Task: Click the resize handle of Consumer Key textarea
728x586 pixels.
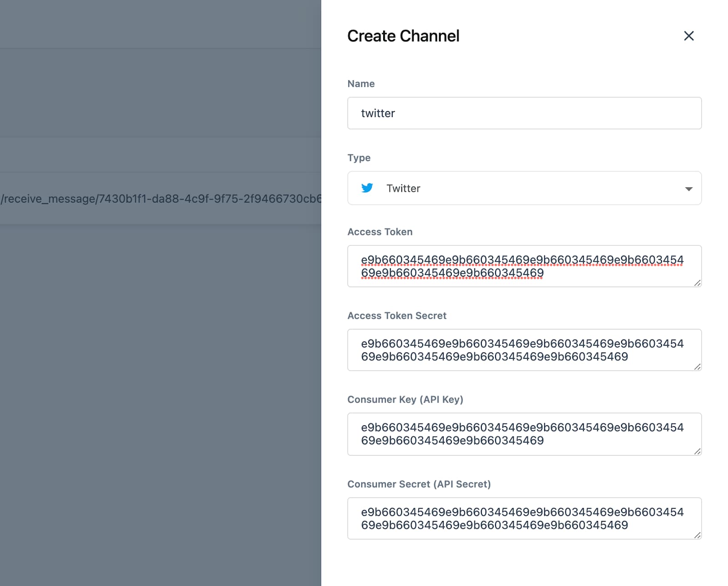Action: pyautogui.click(x=698, y=451)
